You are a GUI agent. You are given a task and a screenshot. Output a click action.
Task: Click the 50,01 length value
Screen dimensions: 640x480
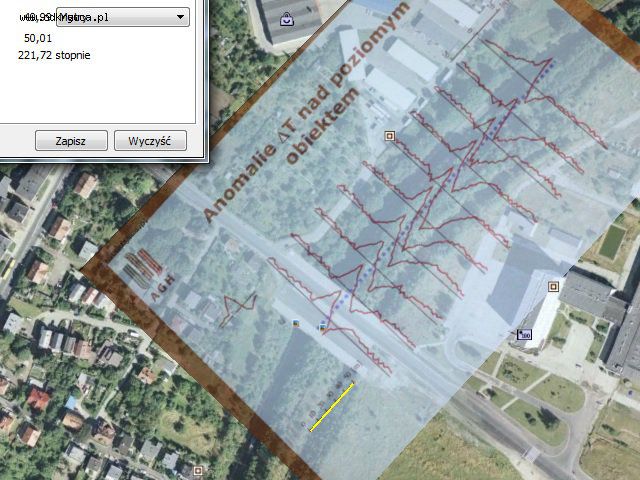[x=38, y=38]
